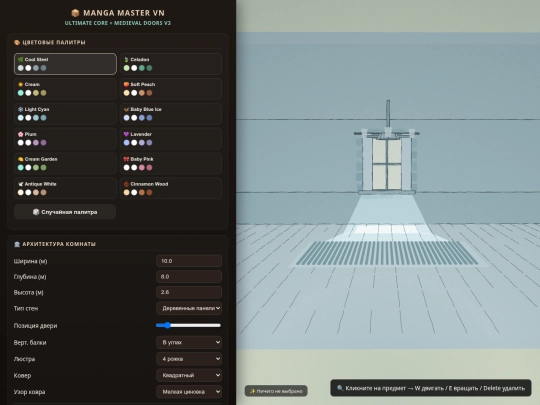540x405 pixels.
Task: Click the window in the room scene
Action: pos(387,164)
